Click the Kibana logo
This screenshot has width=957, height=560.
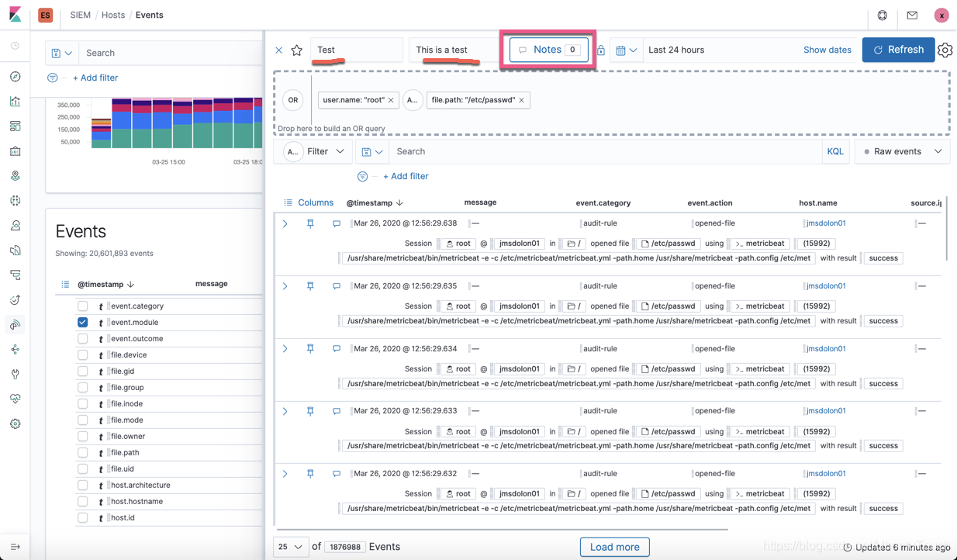click(16, 15)
